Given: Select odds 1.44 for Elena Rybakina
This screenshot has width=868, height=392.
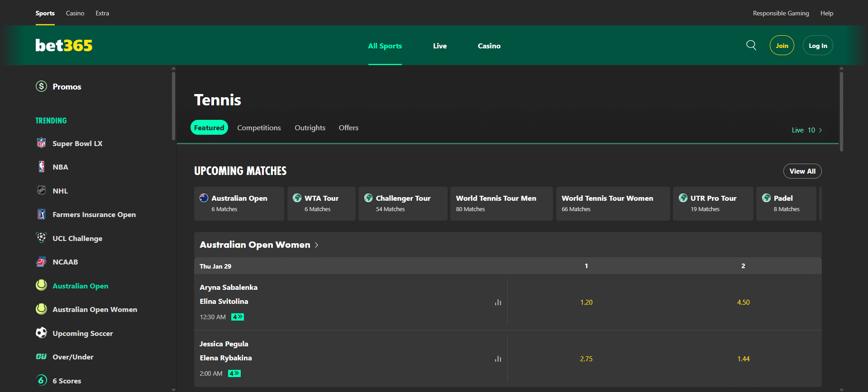Looking at the screenshot, I should point(743,359).
